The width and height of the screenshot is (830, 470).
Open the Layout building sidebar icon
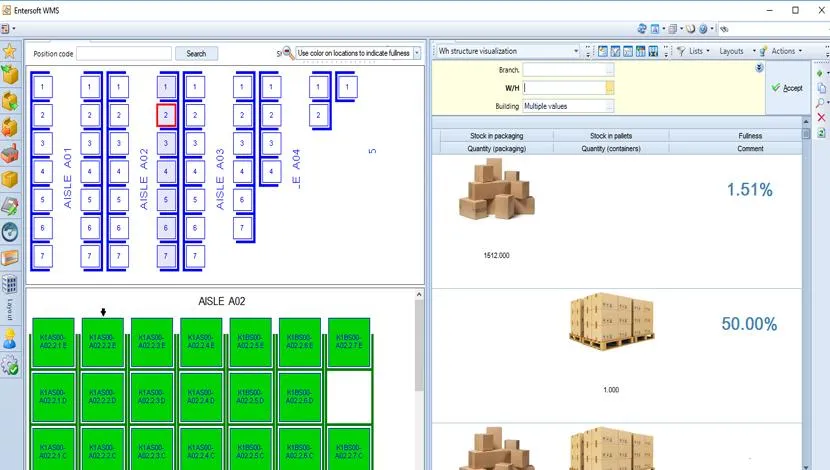pyautogui.click(x=10, y=284)
